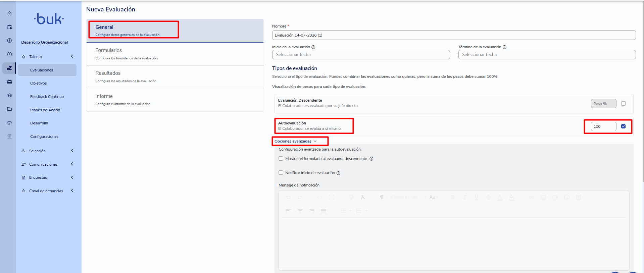The width and height of the screenshot is (644, 273).
Task: Apply italic in the notification message editor
Action: 464,197
